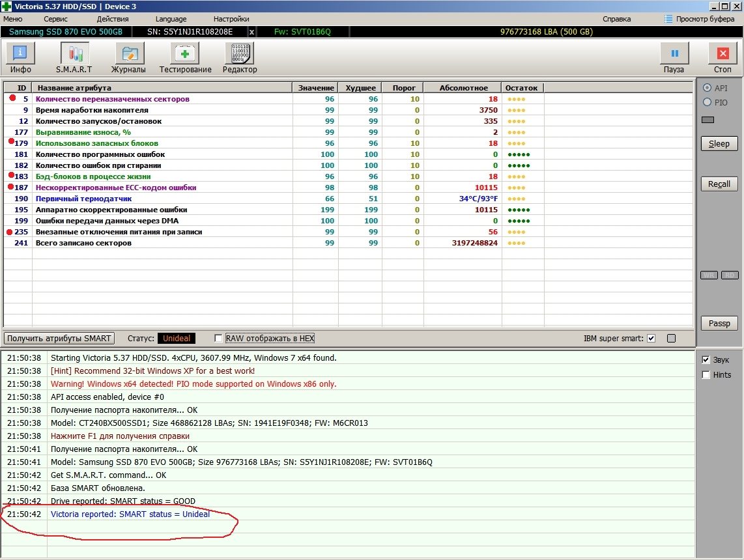Open the Меню menu
This screenshot has height=560, width=744.
tap(13, 19)
